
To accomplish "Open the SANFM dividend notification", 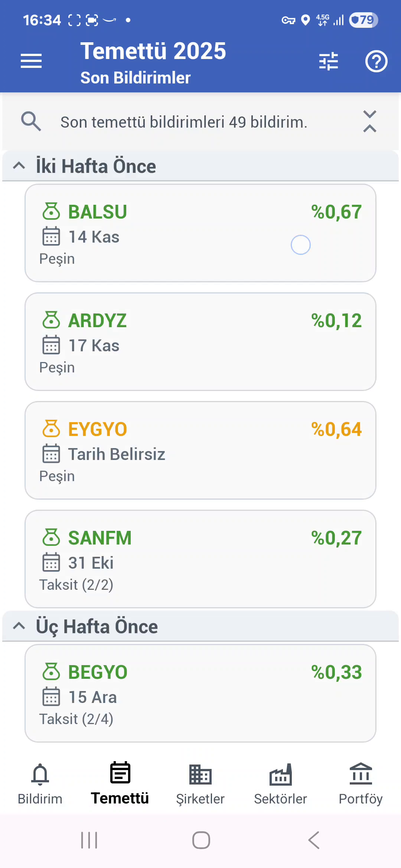I will (x=200, y=559).
